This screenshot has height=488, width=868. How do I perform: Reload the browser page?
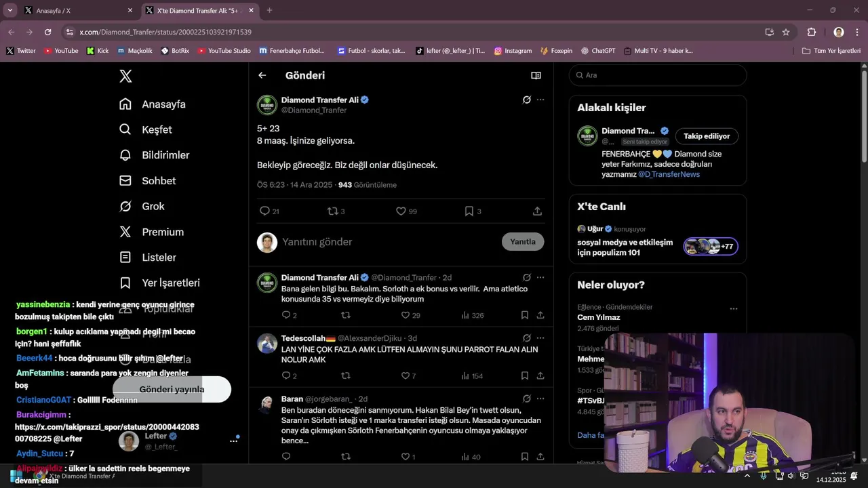pos(47,32)
